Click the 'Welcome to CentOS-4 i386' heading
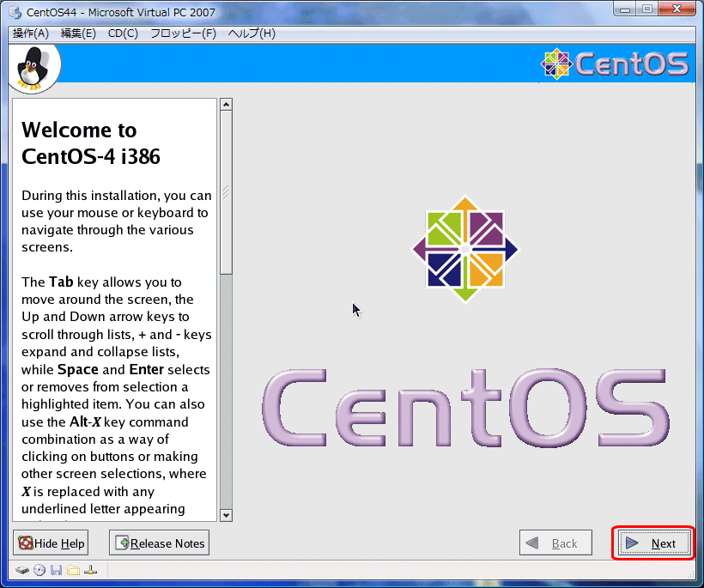The height and width of the screenshot is (588, 704). pos(91,143)
